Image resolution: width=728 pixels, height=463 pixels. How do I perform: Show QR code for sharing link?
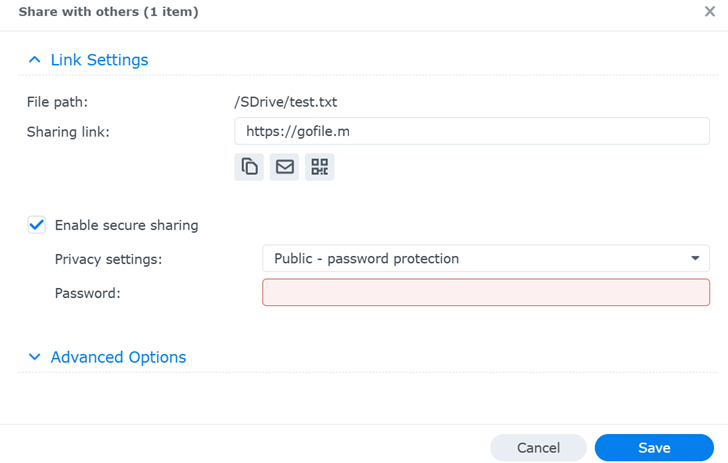(x=320, y=167)
